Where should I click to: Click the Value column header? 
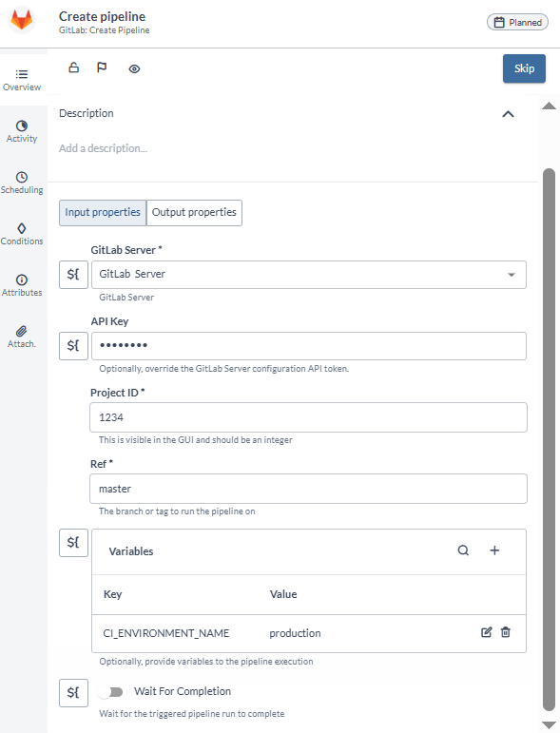(283, 594)
